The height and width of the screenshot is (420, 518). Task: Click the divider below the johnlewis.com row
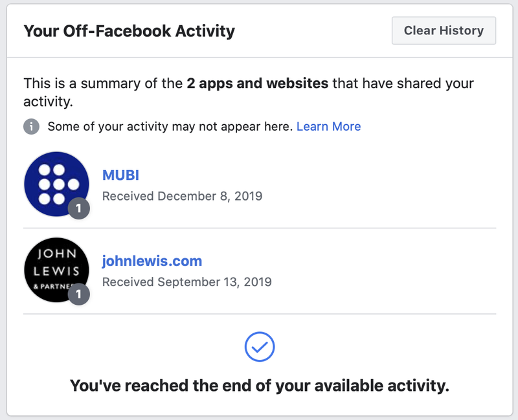(260, 314)
